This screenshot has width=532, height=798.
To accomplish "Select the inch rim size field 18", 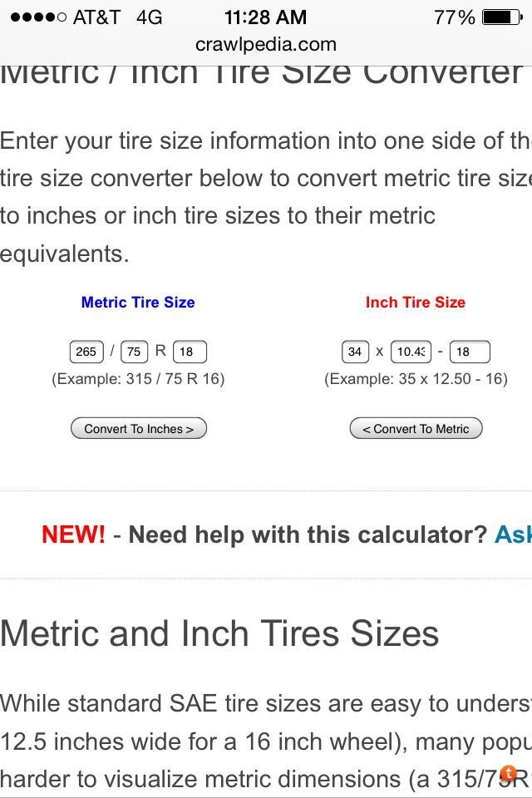I will pos(470,352).
